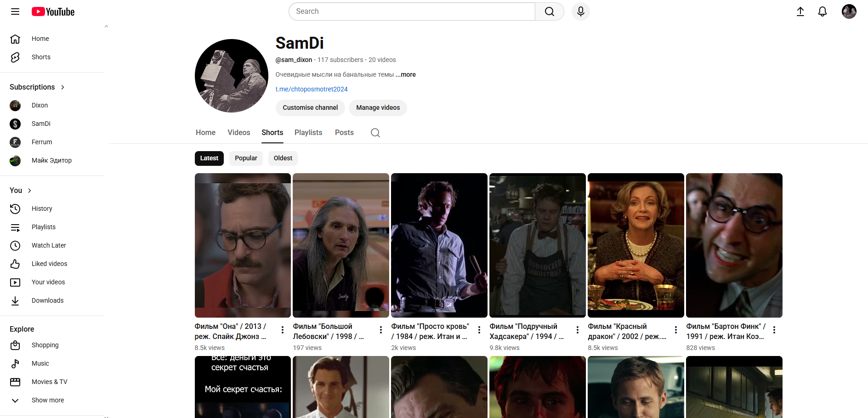Viewport: 868px width, 418px height.
Task: Open the account avatar menu
Action: [x=849, y=11]
